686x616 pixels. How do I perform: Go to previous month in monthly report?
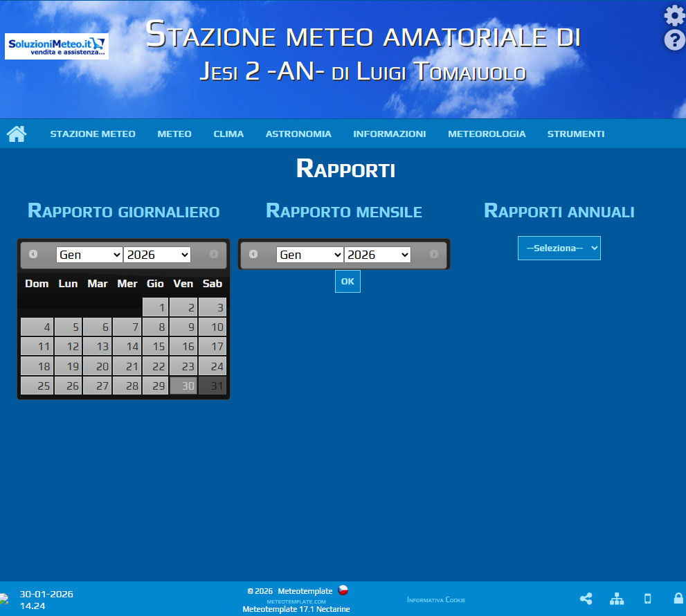click(253, 254)
